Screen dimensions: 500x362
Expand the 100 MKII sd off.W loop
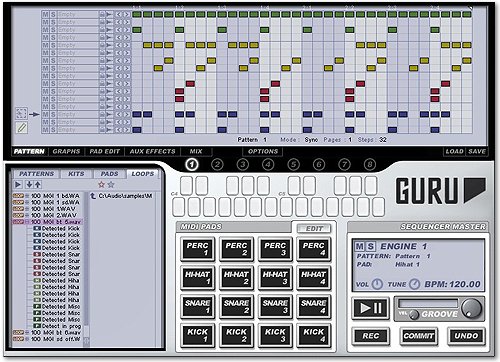[x=27, y=339]
